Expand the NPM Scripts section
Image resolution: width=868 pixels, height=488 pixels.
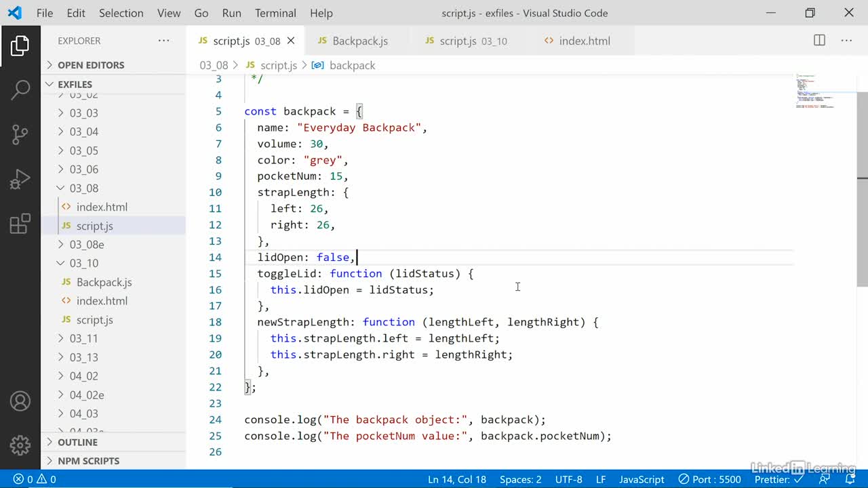[x=113, y=461]
